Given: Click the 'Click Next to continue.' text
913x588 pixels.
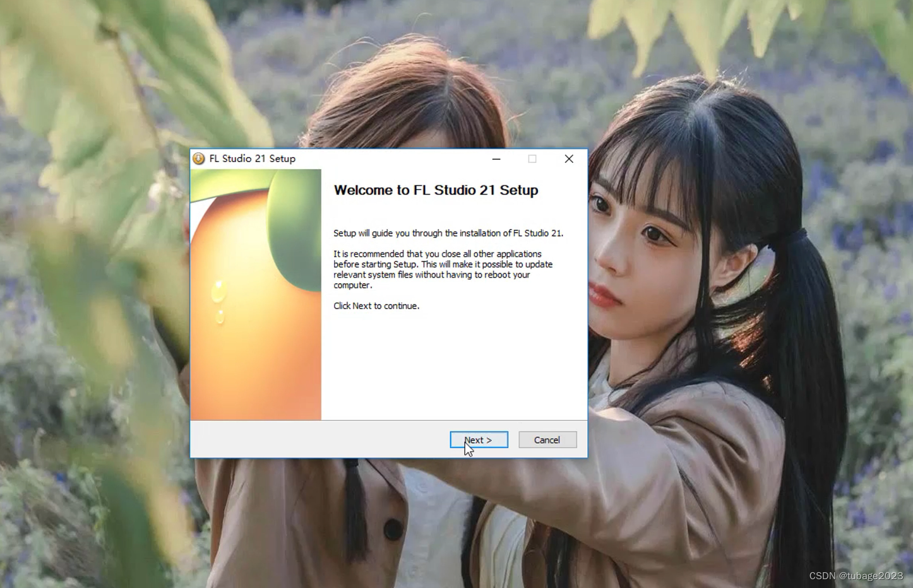Looking at the screenshot, I should (x=376, y=306).
